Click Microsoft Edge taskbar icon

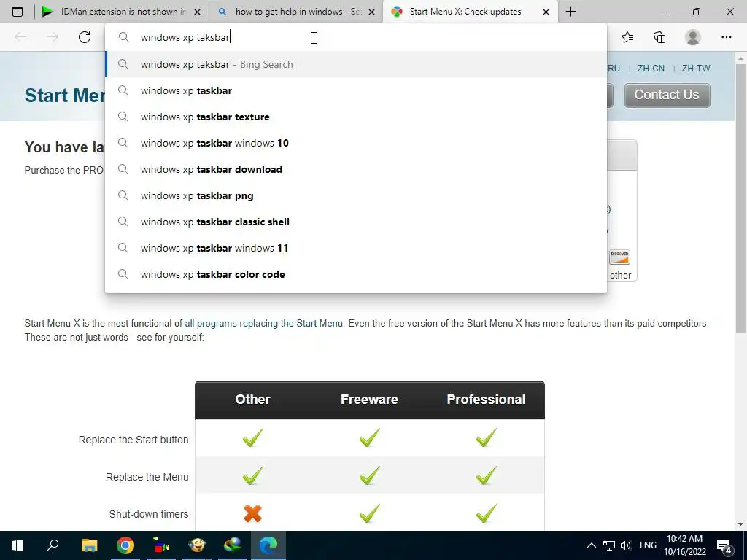(268, 545)
